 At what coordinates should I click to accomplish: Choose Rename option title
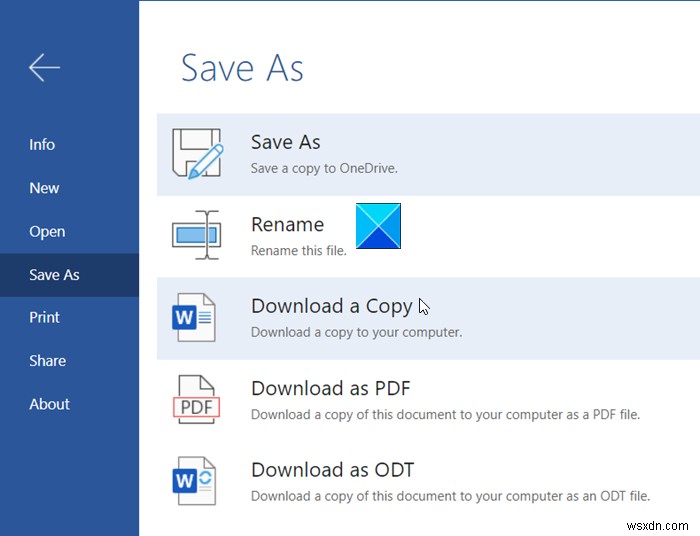pyautogui.click(x=288, y=224)
